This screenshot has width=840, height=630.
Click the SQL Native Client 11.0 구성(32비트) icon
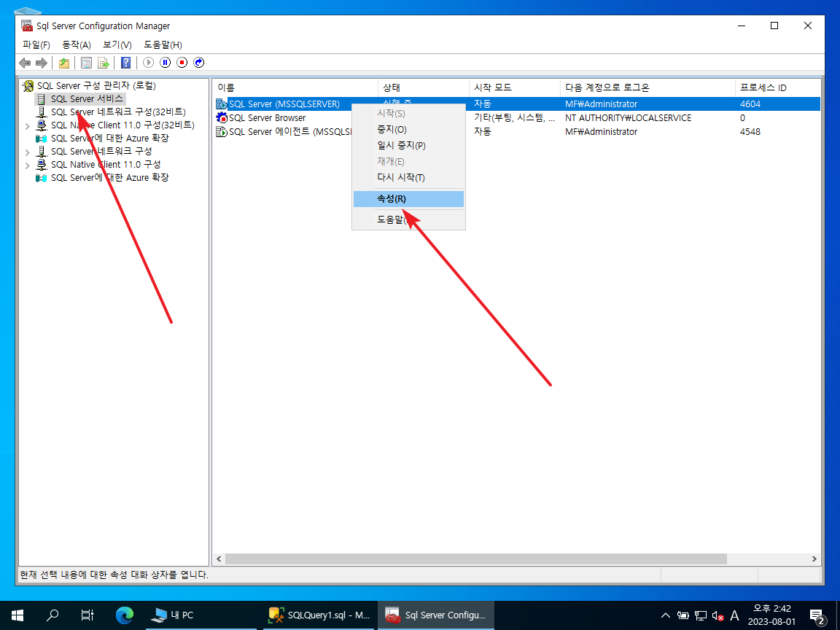pos(42,125)
